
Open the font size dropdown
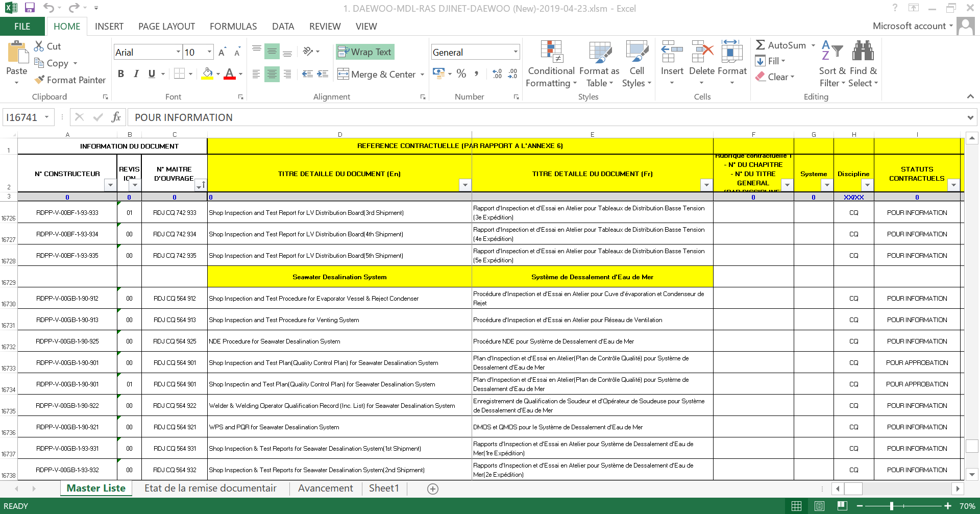coord(209,52)
